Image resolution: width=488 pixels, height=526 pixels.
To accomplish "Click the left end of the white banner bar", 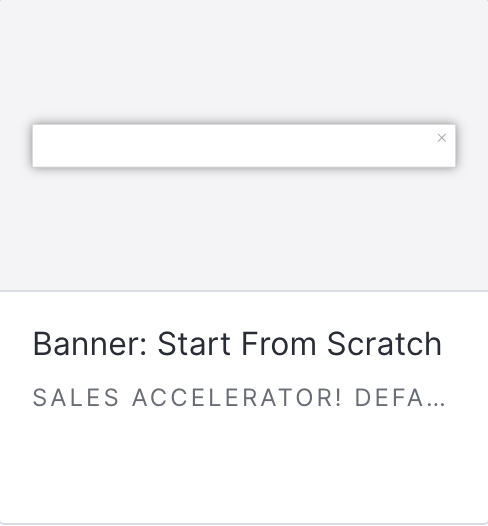I will pyautogui.click(x=44, y=146).
